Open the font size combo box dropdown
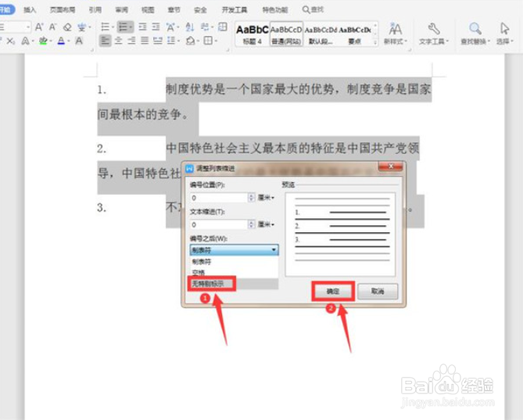 (28, 27)
